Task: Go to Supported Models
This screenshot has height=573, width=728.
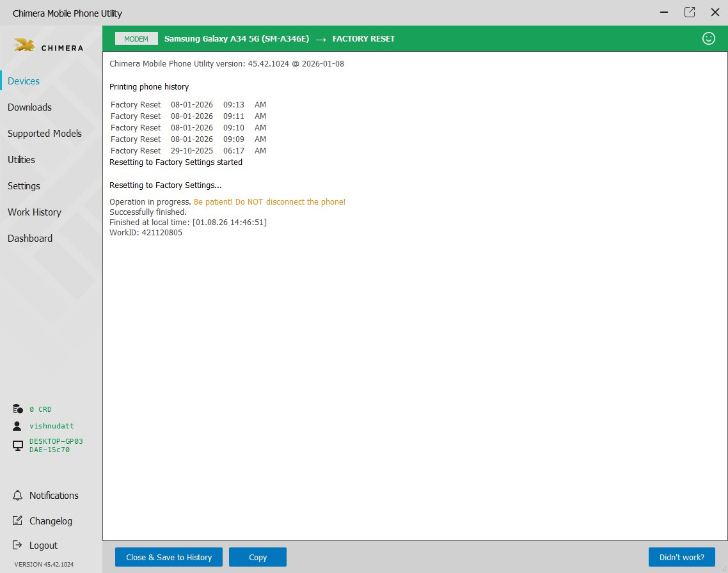Action: [45, 134]
